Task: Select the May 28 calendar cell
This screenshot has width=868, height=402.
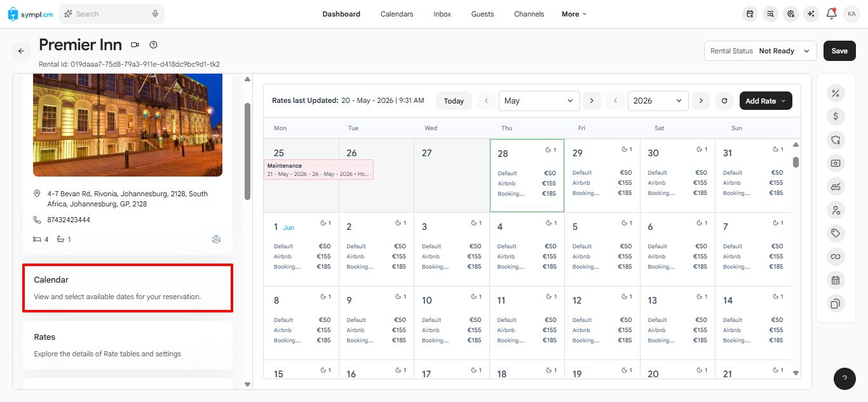Action: coord(527,175)
